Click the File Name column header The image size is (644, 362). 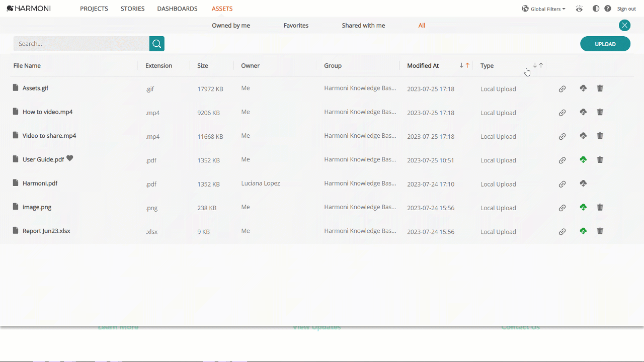point(27,65)
